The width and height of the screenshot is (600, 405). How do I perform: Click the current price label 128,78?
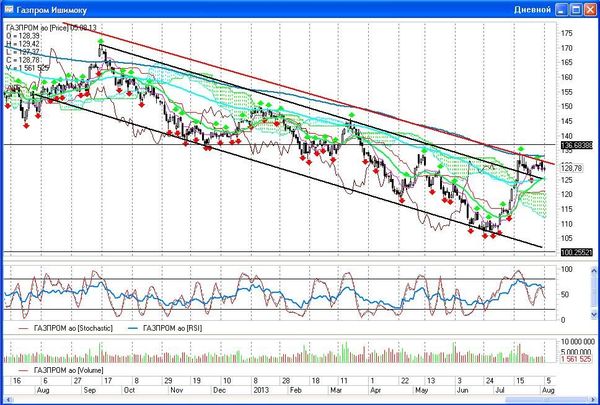[x=572, y=168]
